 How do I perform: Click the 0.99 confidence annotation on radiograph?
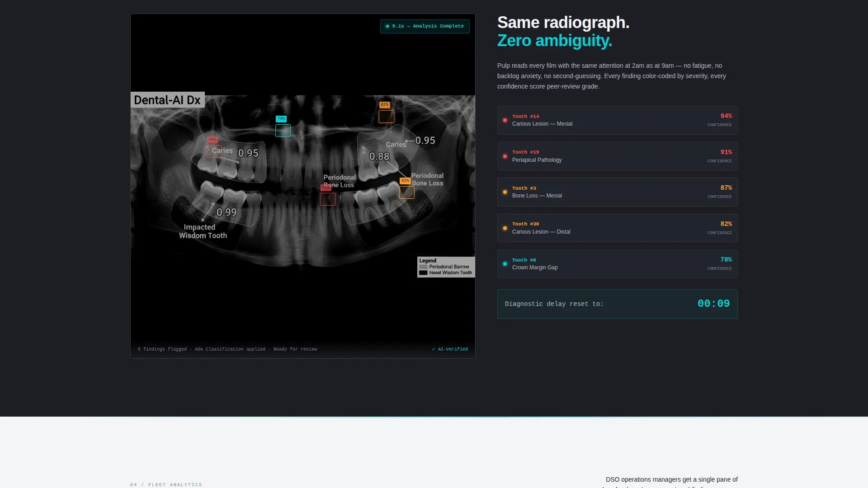tap(226, 212)
